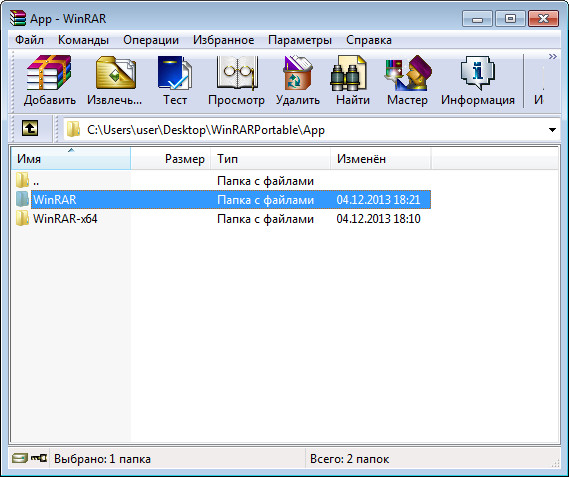Expand hidden toolbar buttons with the chevron

click(553, 57)
